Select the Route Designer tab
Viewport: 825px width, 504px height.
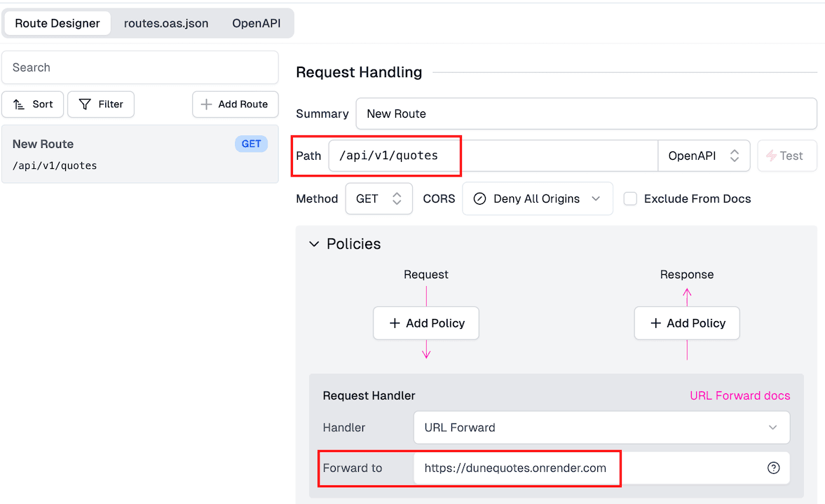(x=57, y=23)
